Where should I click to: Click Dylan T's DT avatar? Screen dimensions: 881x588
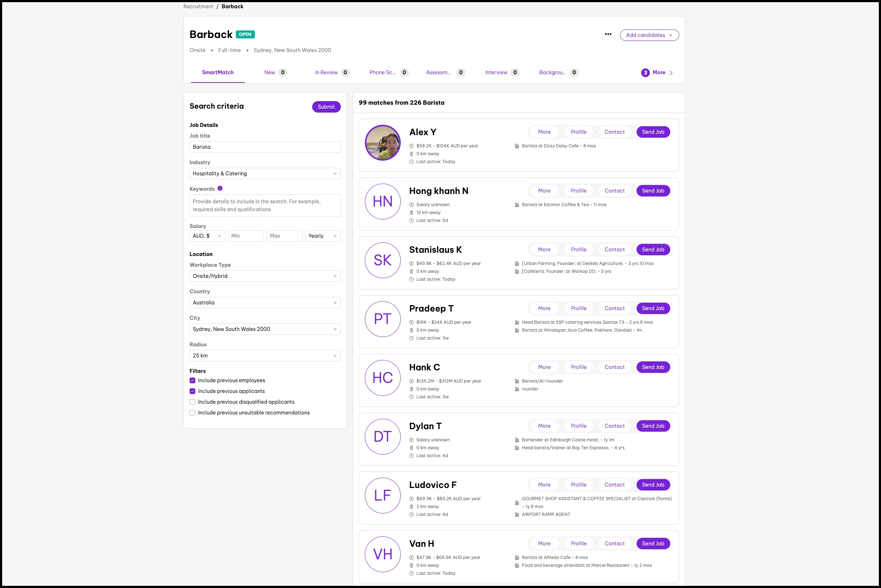[382, 436]
